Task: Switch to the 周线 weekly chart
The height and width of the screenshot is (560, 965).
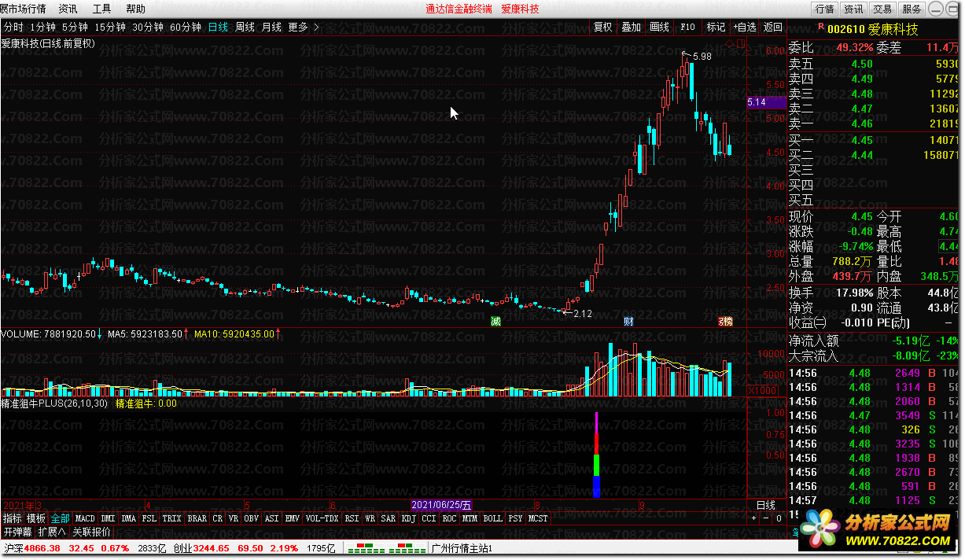Action: coord(245,27)
